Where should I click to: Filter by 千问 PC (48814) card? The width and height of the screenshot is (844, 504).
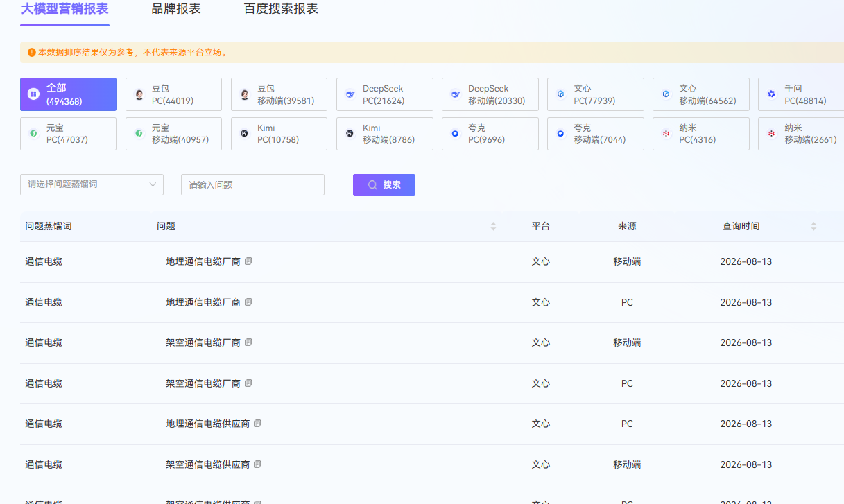(801, 94)
